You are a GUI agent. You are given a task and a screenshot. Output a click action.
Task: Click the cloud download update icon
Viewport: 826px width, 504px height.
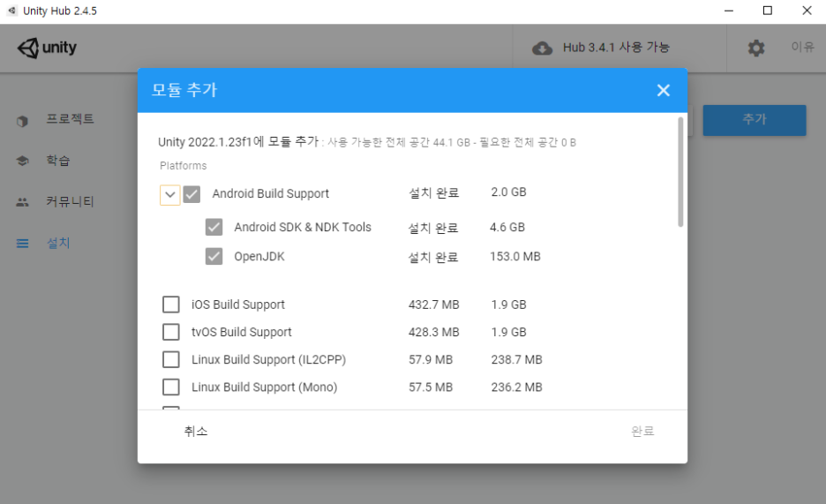[542, 49]
